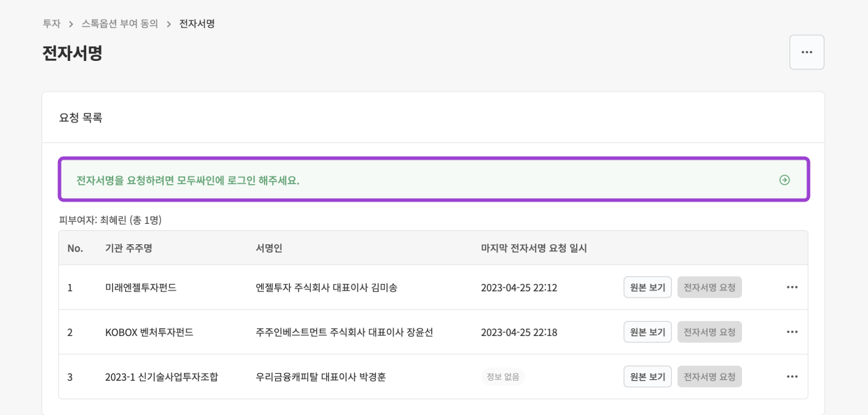The width and height of the screenshot is (868, 415).
Task: Click the 마지막 전자서명 요청 일시 header
Action: 533,248
